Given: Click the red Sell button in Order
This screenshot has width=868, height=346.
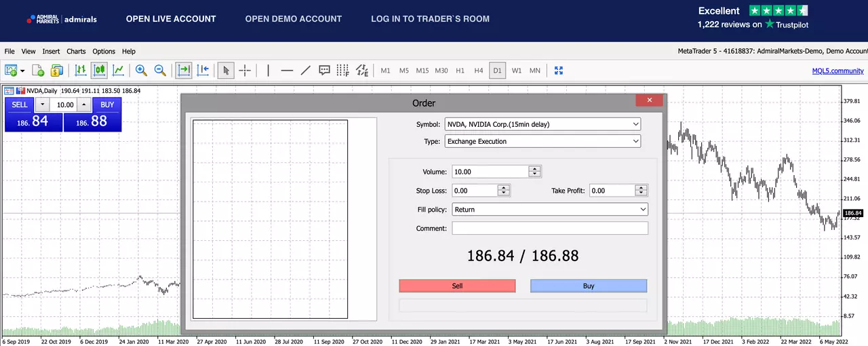Looking at the screenshot, I should tap(457, 286).
